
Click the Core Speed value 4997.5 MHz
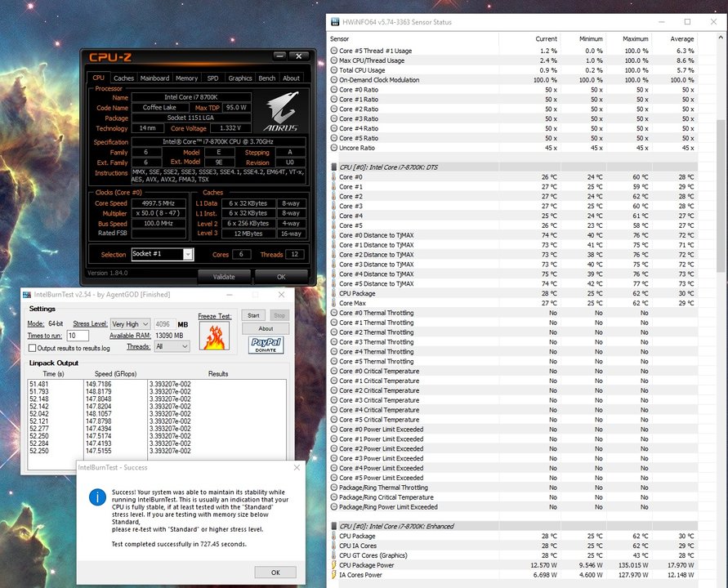point(159,203)
